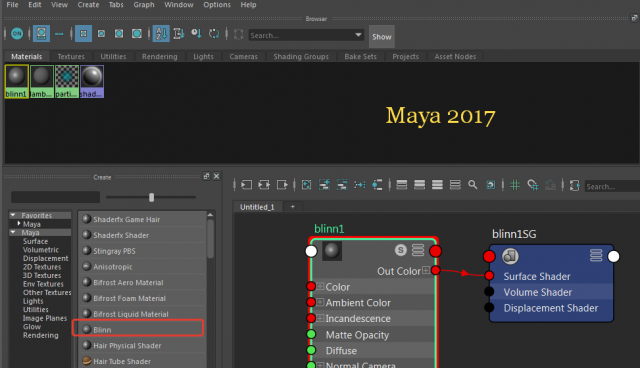
Task: Open the File menu
Action: [12, 5]
